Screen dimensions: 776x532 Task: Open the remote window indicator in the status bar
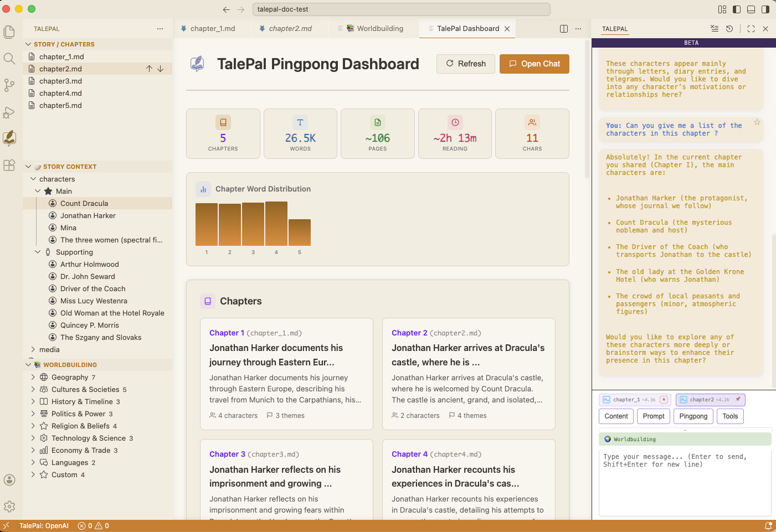(x=6, y=526)
